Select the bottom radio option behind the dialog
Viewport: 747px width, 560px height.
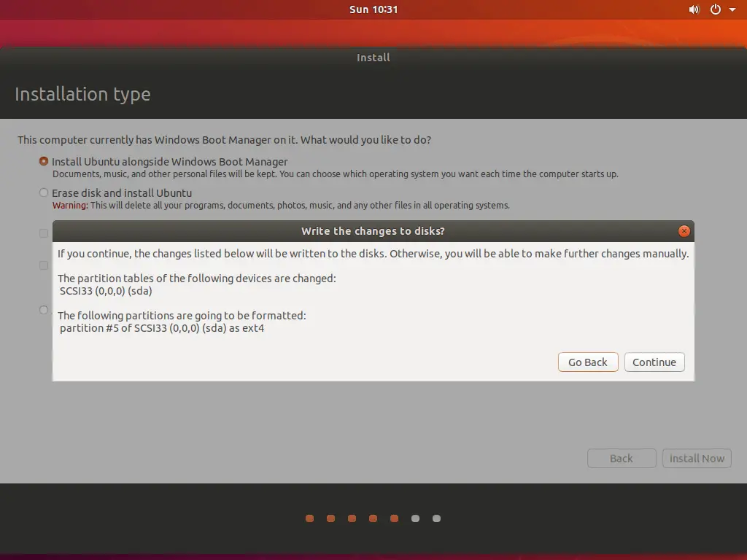[x=43, y=310]
